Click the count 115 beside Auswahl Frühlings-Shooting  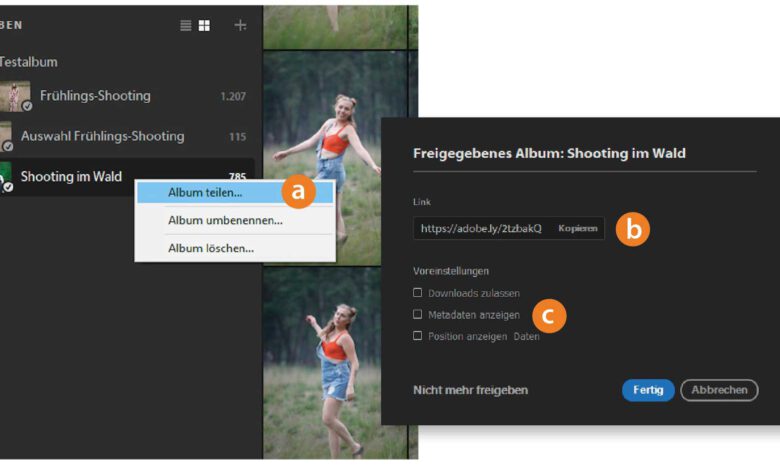click(x=237, y=137)
